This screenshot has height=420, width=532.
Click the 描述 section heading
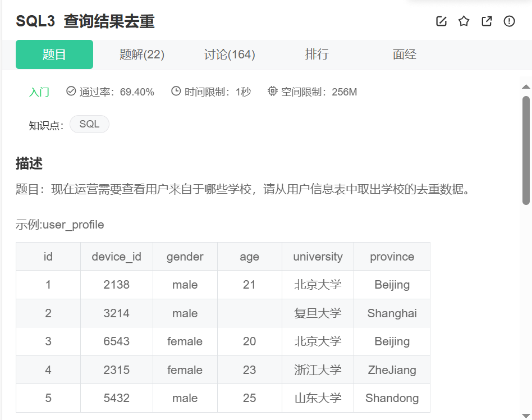pyautogui.click(x=29, y=163)
